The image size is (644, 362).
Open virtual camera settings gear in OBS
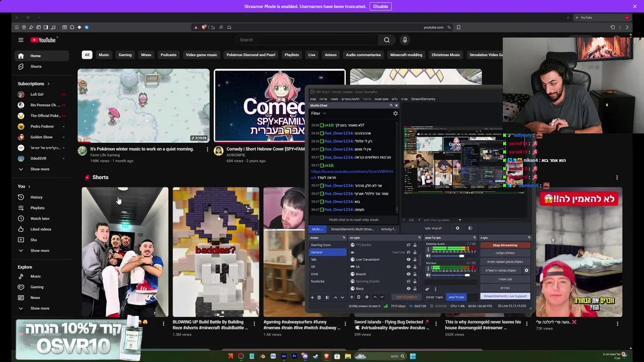click(x=526, y=270)
